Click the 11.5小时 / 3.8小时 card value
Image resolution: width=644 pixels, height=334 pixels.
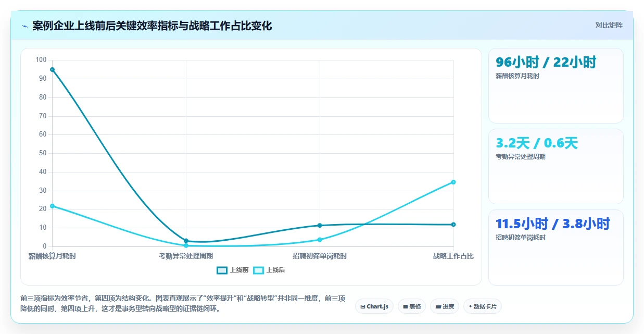pyautogui.click(x=552, y=224)
